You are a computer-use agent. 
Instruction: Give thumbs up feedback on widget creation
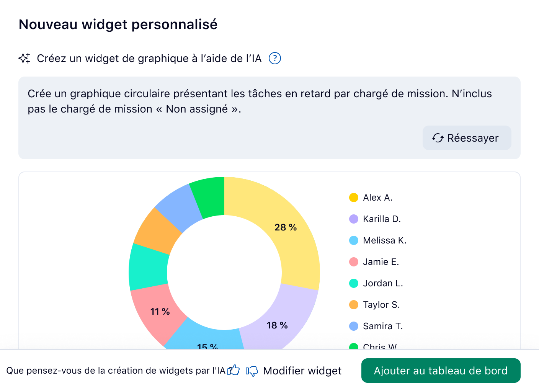point(234,371)
